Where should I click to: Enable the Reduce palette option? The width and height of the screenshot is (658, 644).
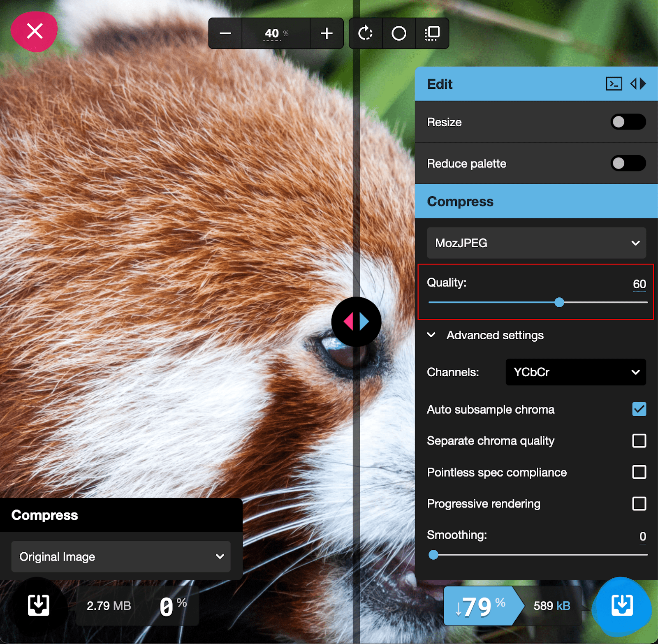(x=628, y=163)
